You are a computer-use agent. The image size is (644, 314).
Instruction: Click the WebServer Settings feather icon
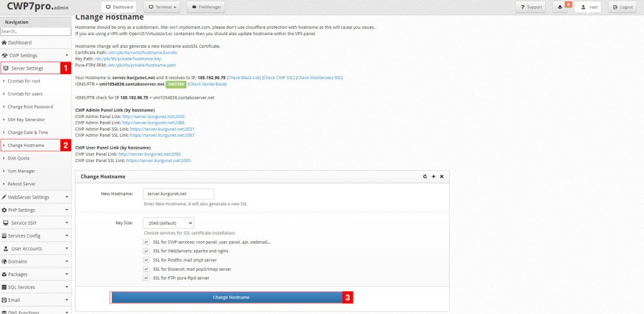[4, 197]
